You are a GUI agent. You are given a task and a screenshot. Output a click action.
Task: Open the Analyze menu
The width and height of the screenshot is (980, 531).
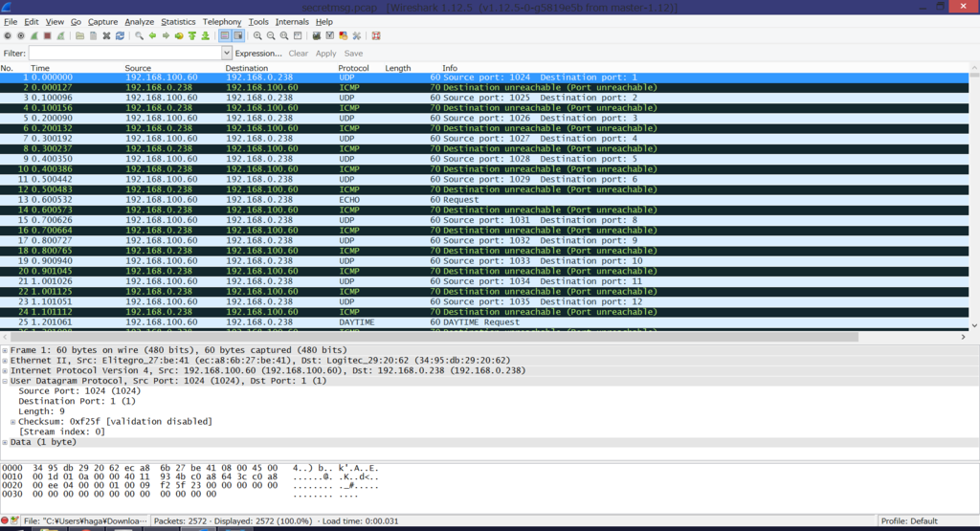(x=140, y=22)
